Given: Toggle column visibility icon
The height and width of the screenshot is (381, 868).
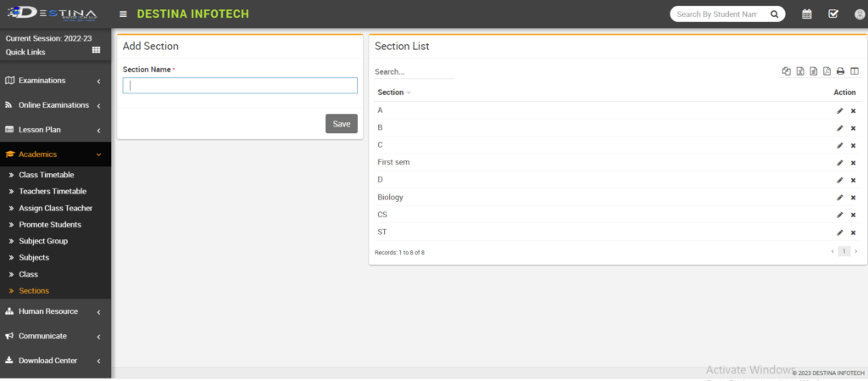Looking at the screenshot, I should [854, 71].
